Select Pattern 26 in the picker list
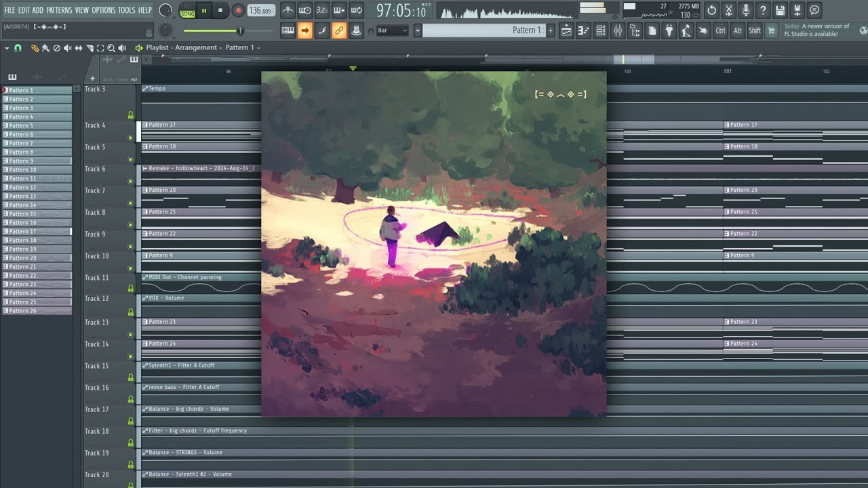 tap(37, 310)
